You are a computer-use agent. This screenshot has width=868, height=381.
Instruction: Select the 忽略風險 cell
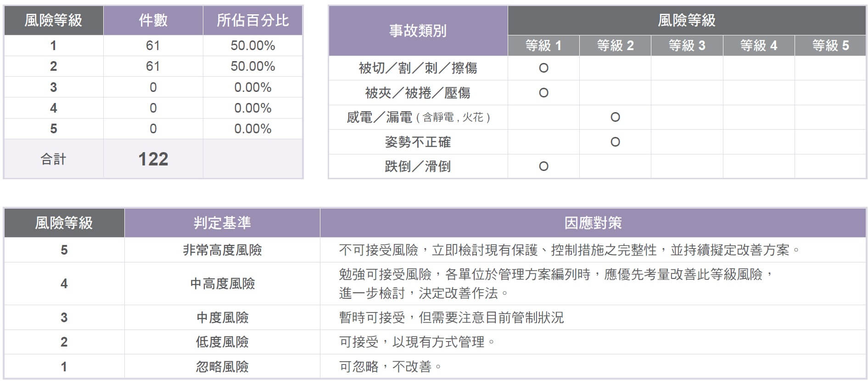click(x=222, y=367)
